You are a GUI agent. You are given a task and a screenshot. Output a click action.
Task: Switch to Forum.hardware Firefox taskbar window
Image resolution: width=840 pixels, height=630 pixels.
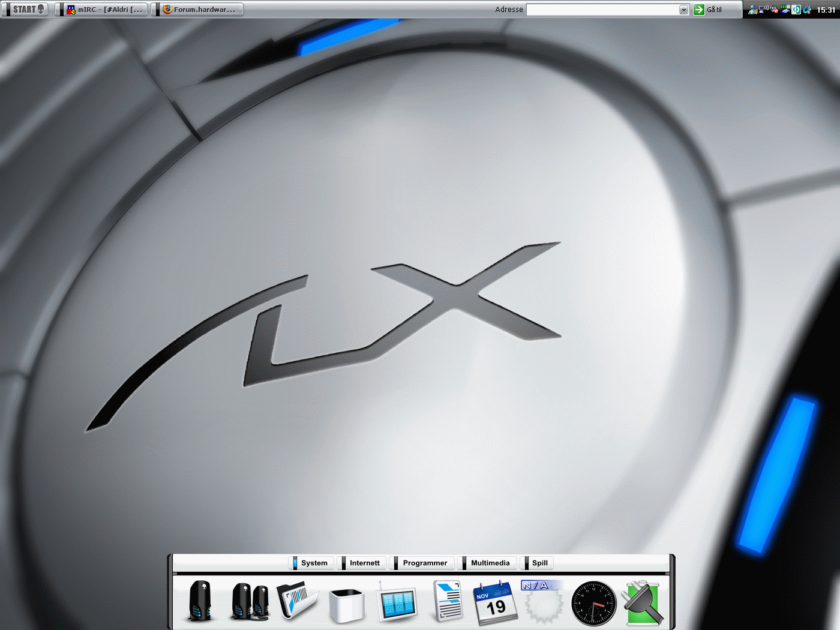[x=199, y=9]
